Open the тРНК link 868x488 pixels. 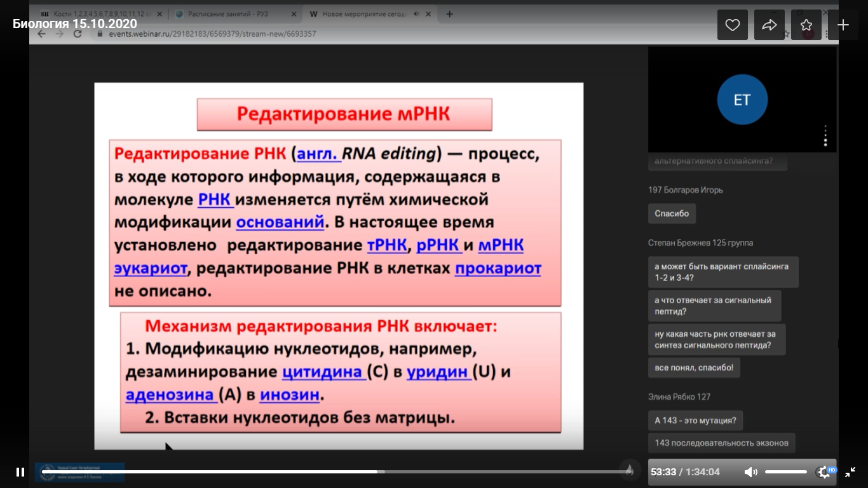pyautogui.click(x=388, y=246)
